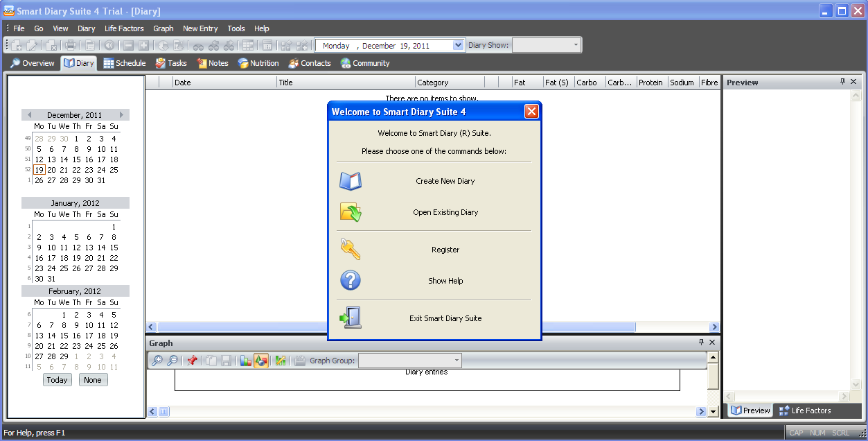Switch to the Nutrition tab
The image size is (868, 441).
click(258, 63)
